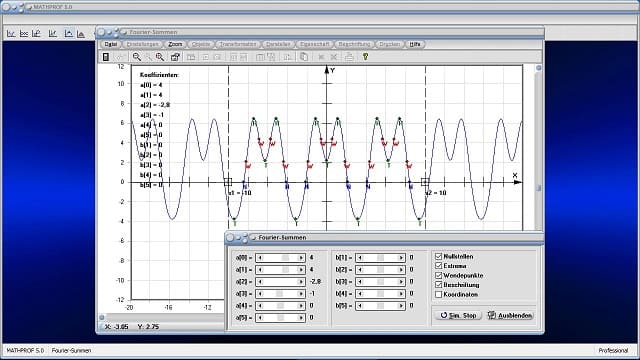Click the copy to clipboard toolbar icon
The image size is (640, 360).
304,57
